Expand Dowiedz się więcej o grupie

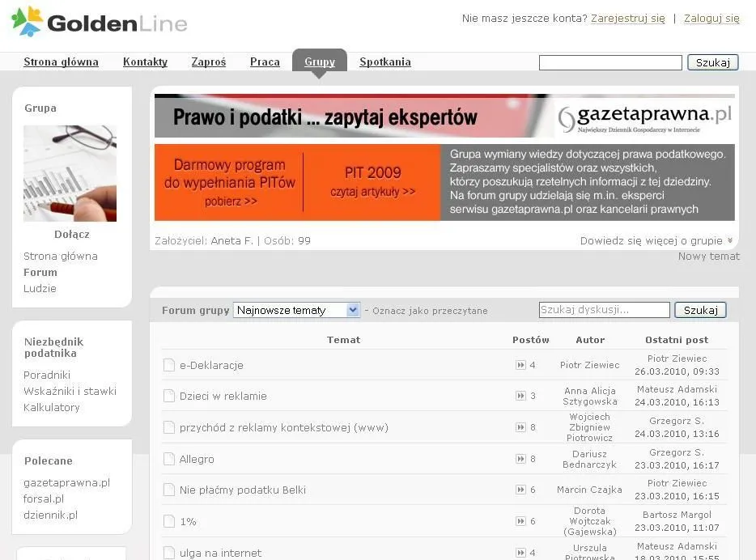[x=656, y=241]
